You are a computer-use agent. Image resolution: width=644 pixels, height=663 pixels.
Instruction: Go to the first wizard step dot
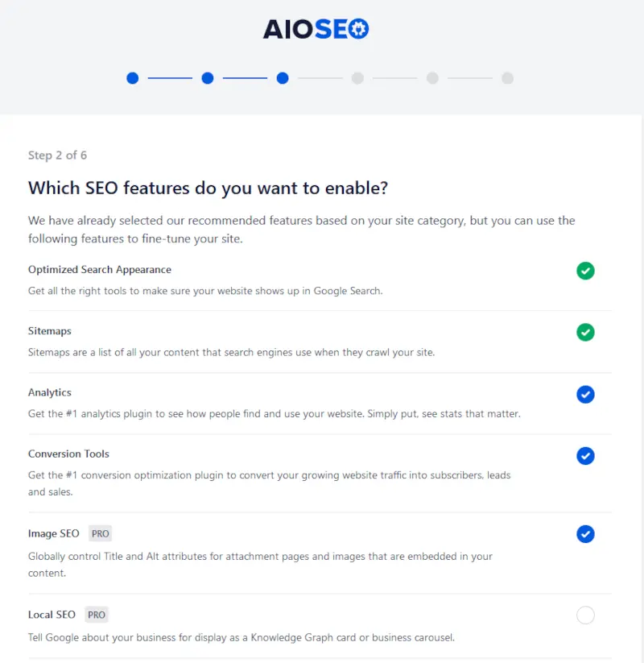[x=133, y=78]
